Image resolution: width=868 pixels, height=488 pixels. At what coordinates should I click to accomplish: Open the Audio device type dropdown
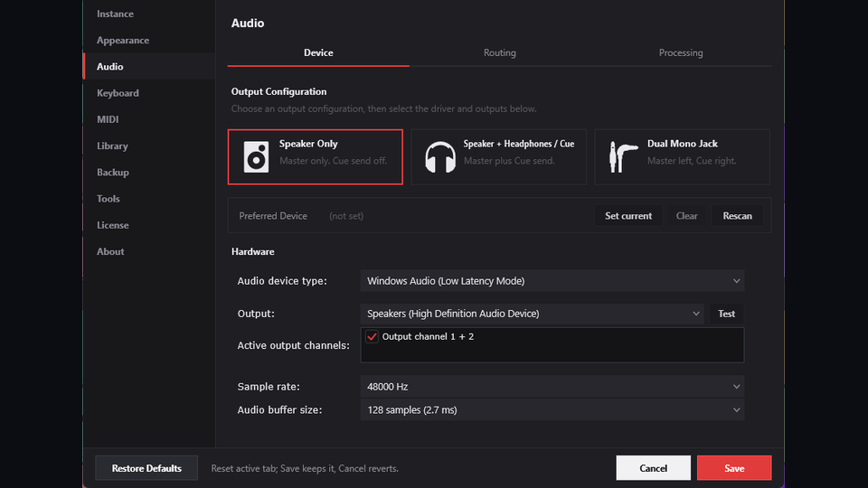pyautogui.click(x=552, y=280)
